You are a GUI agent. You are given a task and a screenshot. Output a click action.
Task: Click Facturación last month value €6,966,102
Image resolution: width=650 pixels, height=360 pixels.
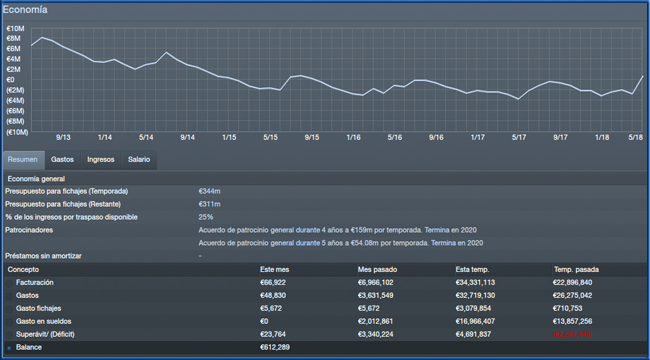[x=376, y=282]
